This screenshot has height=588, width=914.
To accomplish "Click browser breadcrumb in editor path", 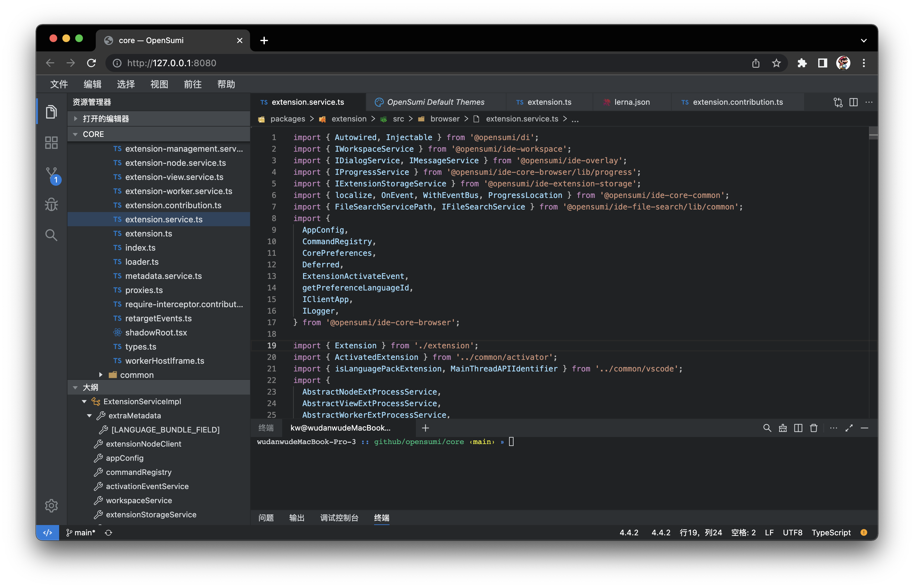I will pyautogui.click(x=444, y=119).
